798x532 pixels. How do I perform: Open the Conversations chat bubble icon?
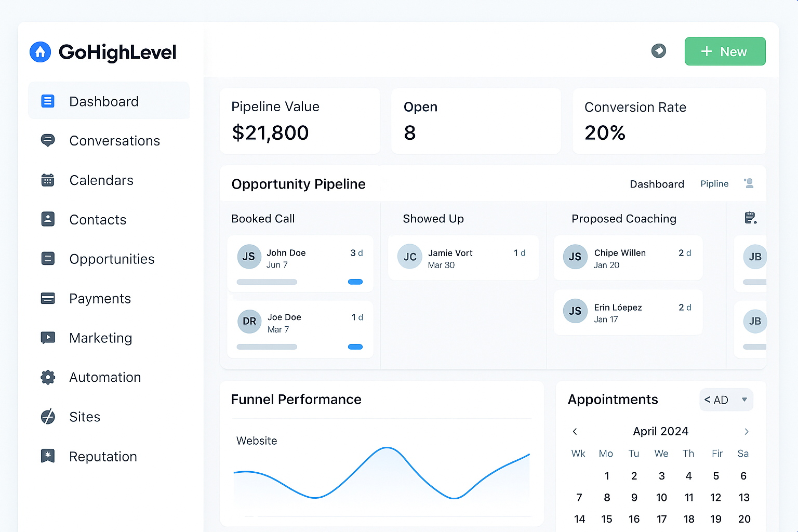click(x=48, y=140)
